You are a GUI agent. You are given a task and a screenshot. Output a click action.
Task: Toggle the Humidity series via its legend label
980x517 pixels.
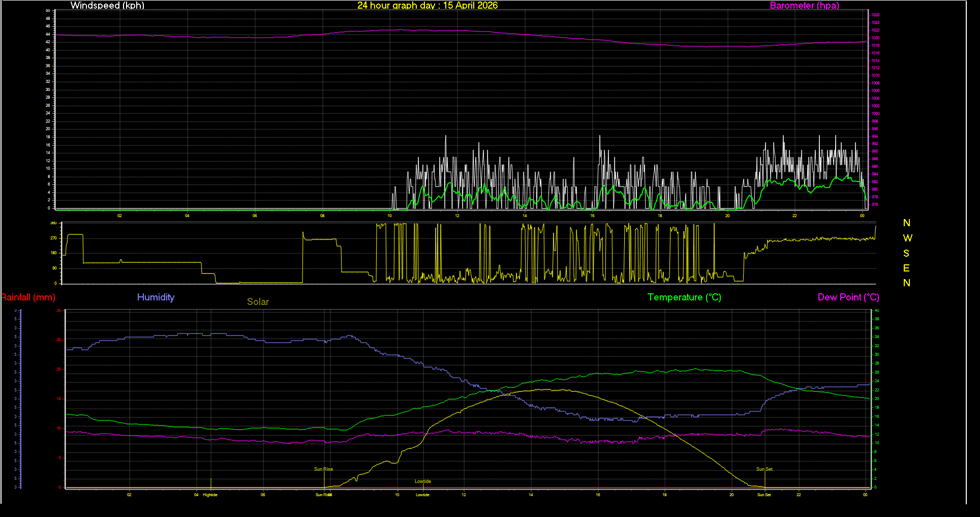[156, 297]
